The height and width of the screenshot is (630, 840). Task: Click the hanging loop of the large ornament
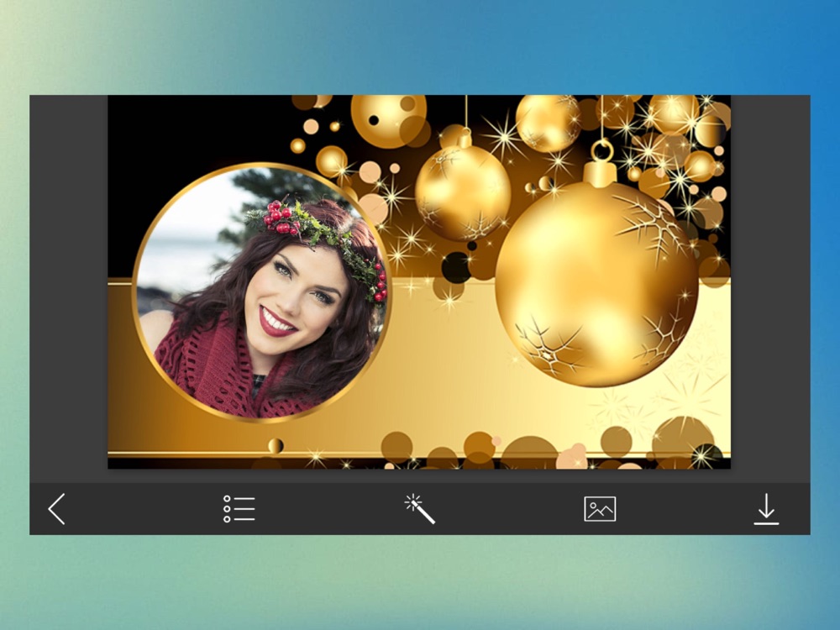602,150
